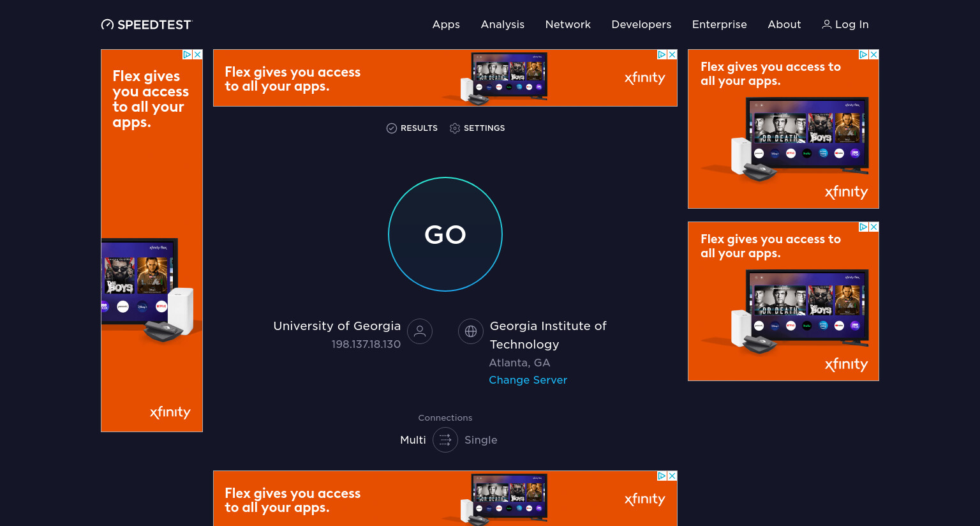The height and width of the screenshot is (526, 980).
Task: Close the top banner Xfinity ad
Action: click(x=672, y=55)
